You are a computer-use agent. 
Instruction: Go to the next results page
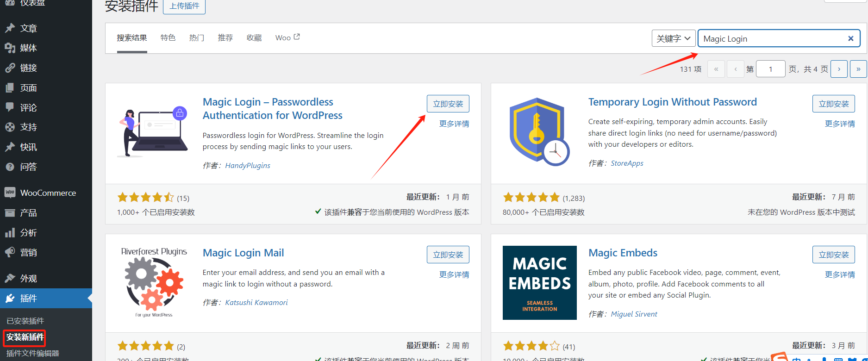(x=839, y=69)
